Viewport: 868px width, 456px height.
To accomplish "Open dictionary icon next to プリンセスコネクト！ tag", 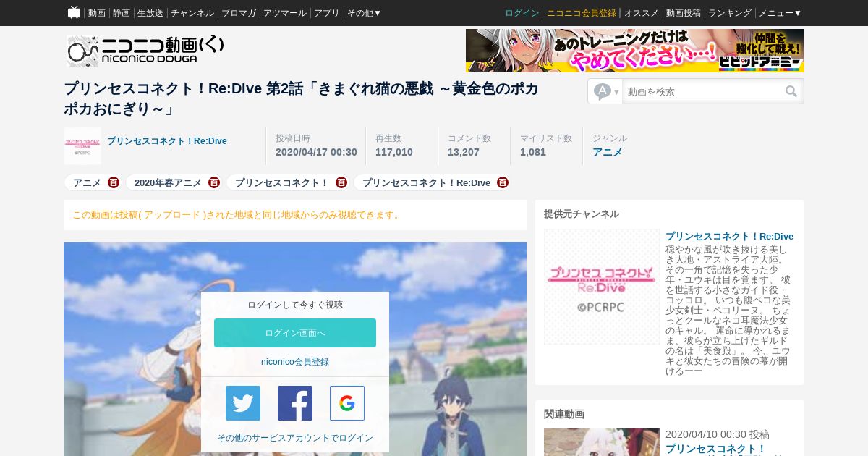I will coord(341,182).
